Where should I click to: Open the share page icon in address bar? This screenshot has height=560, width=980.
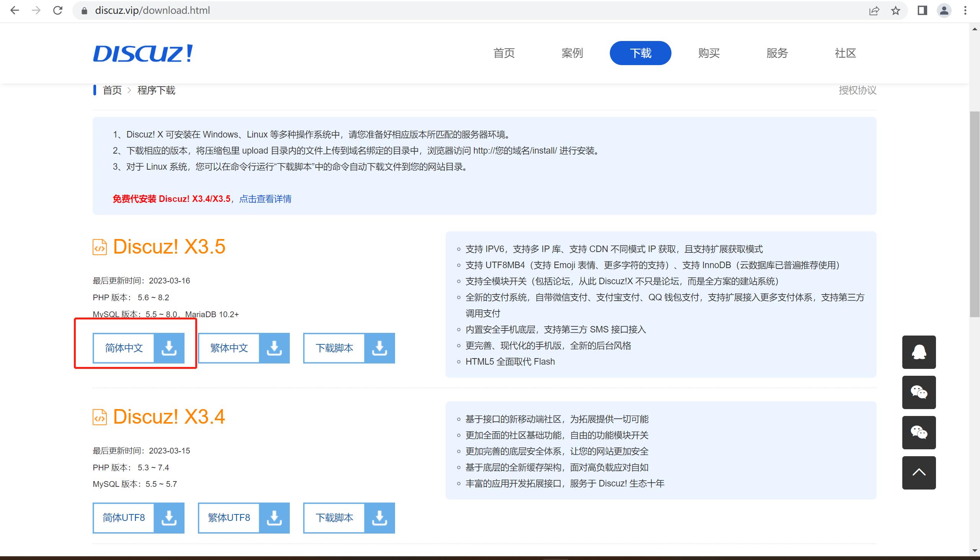874,10
